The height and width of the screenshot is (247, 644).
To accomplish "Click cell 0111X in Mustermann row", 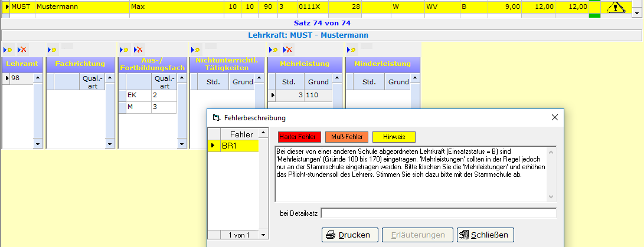I will [x=313, y=7].
